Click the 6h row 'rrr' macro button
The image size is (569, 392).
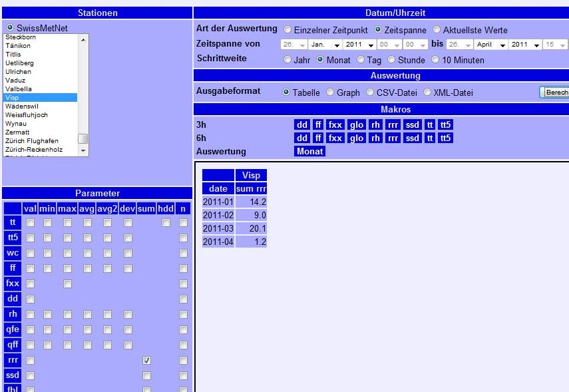tap(393, 138)
